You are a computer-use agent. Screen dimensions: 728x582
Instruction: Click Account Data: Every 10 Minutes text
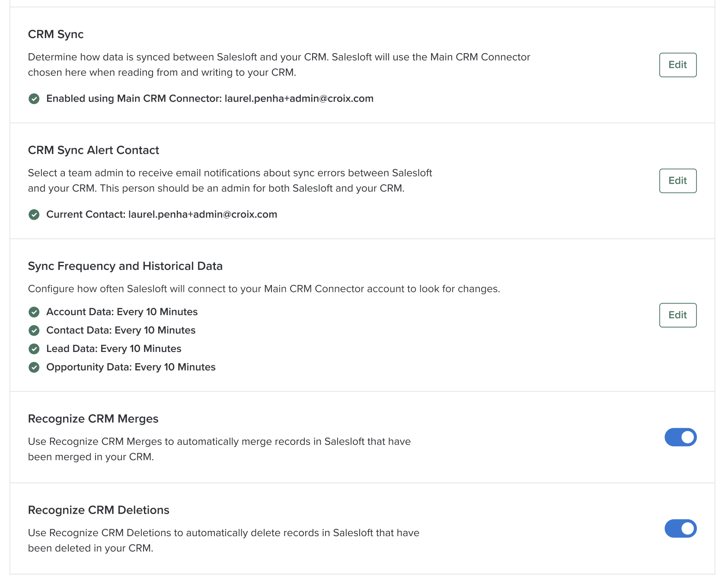[122, 312]
